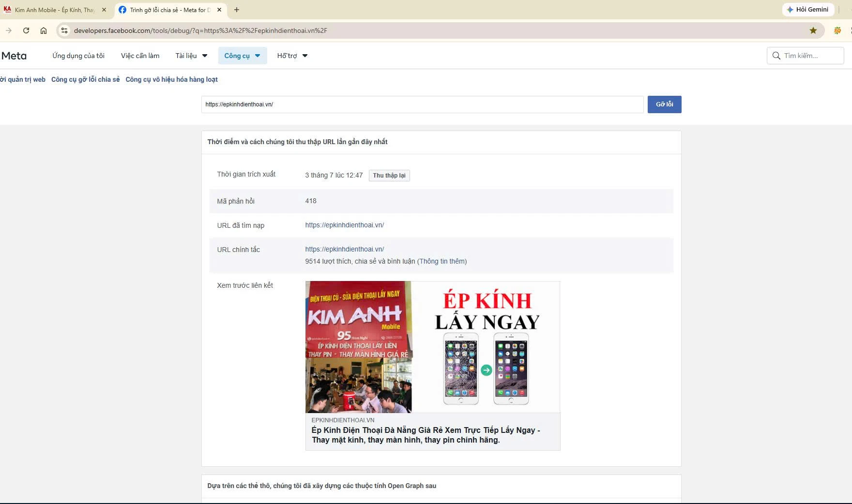Click the Thu thập lại button

pos(389,176)
